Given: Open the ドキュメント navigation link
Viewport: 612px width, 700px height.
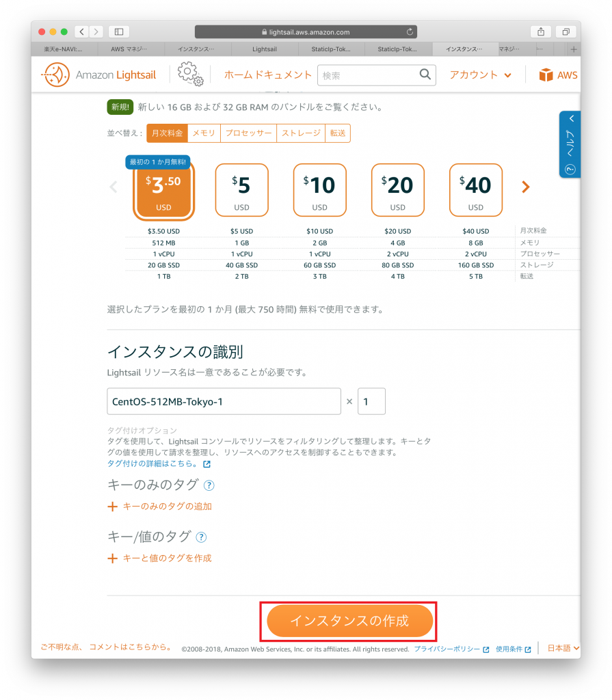Looking at the screenshot, I should pyautogui.click(x=283, y=75).
